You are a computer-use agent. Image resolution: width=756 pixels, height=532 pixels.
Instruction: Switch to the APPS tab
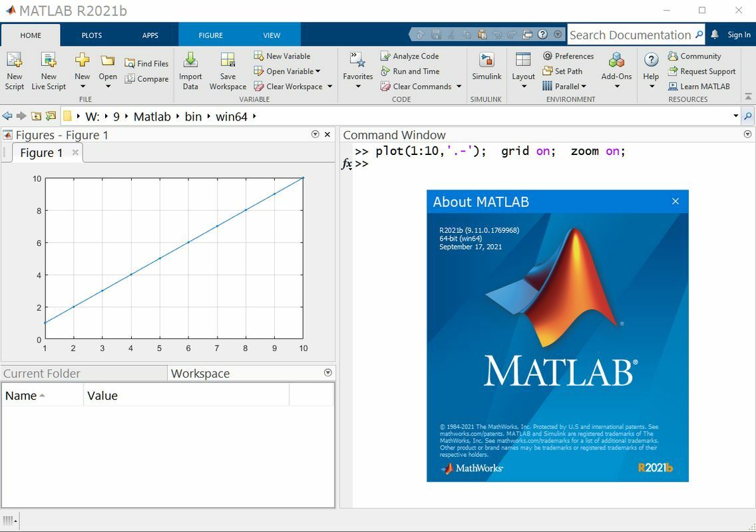(150, 35)
